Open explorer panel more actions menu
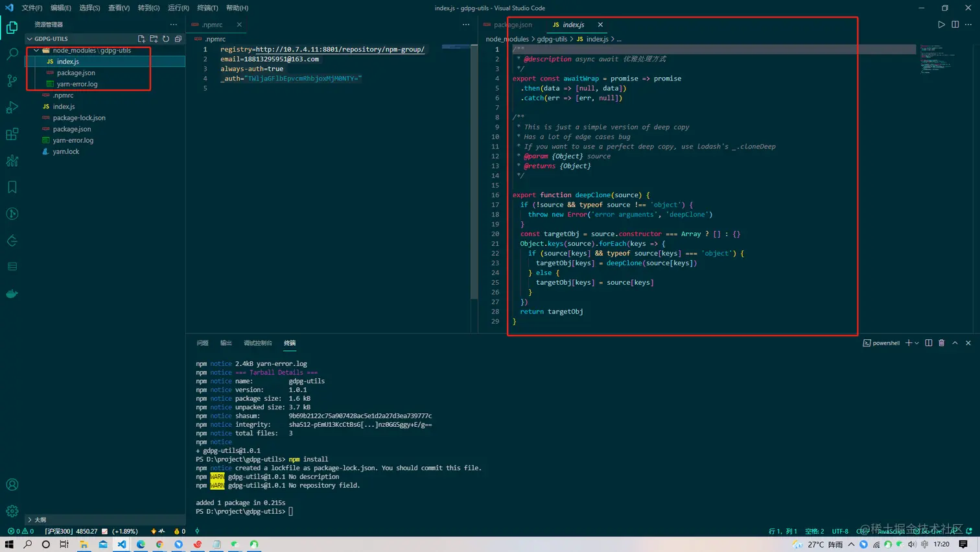Image resolution: width=980 pixels, height=552 pixels. pyautogui.click(x=174, y=25)
